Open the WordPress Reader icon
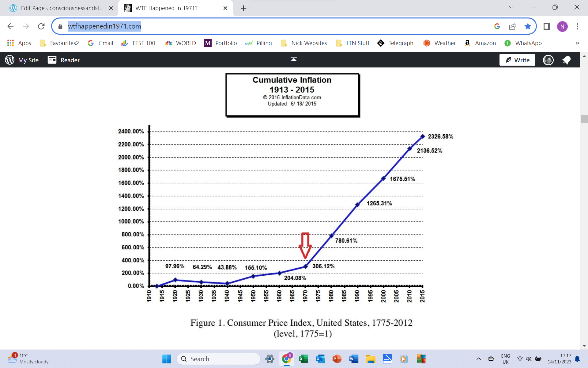The height and width of the screenshot is (368, 588). [x=52, y=60]
